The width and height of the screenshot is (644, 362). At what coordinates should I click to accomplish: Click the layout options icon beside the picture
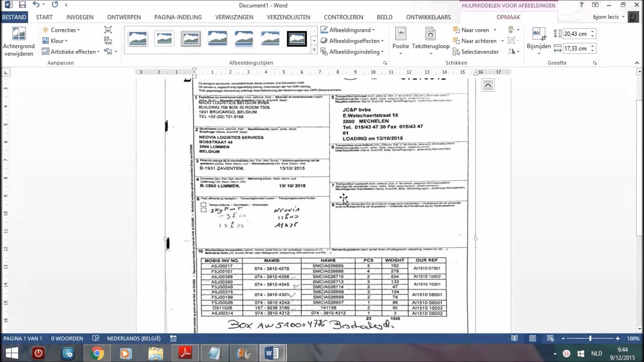click(x=488, y=86)
